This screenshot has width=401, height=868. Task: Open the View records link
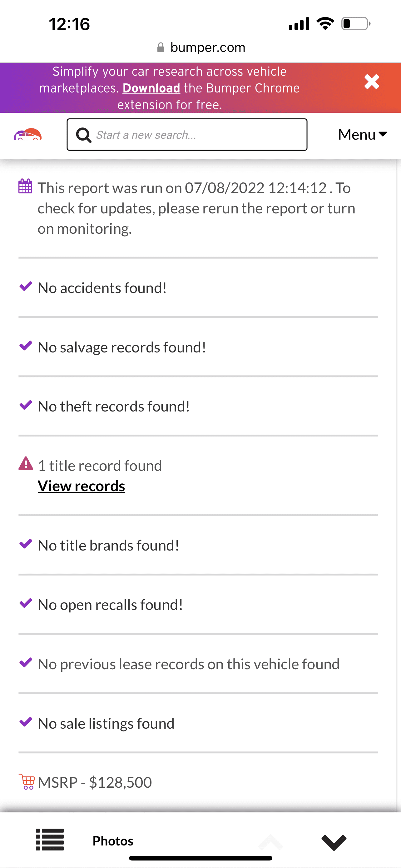pos(82,486)
